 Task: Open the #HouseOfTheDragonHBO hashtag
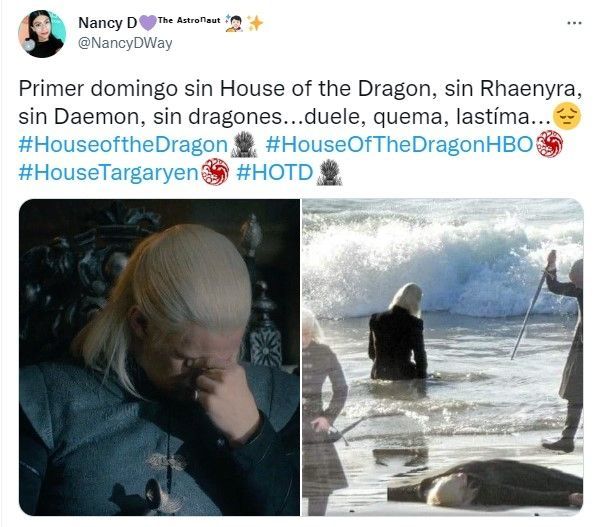click(399, 145)
